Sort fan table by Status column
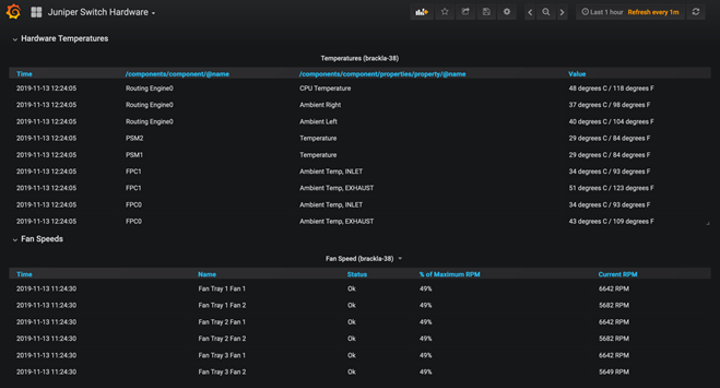This screenshot has width=720, height=388. pyautogui.click(x=357, y=275)
